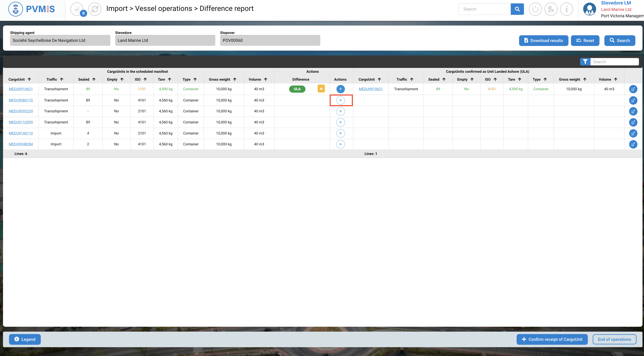
Task: Open the MEDU9144110 cargo unit link
Action: tap(21, 133)
